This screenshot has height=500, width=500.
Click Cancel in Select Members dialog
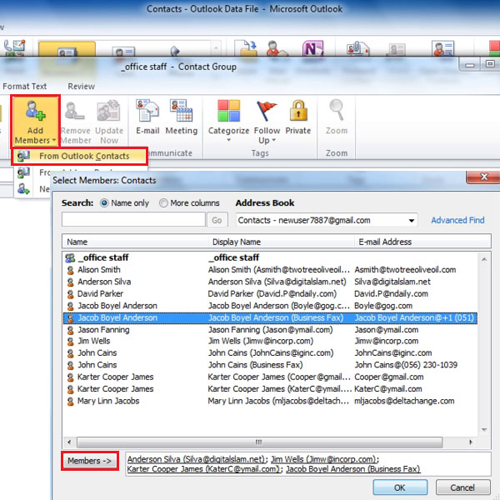click(463, 488)
